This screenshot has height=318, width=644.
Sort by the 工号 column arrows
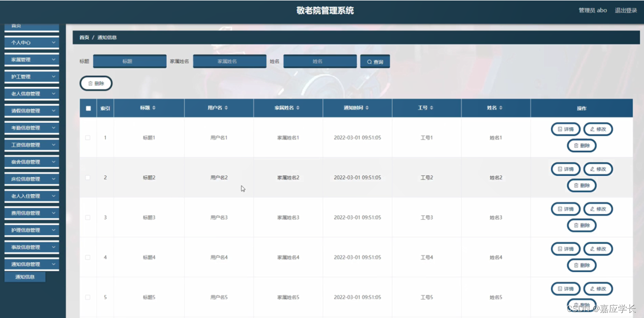[431, 108]
